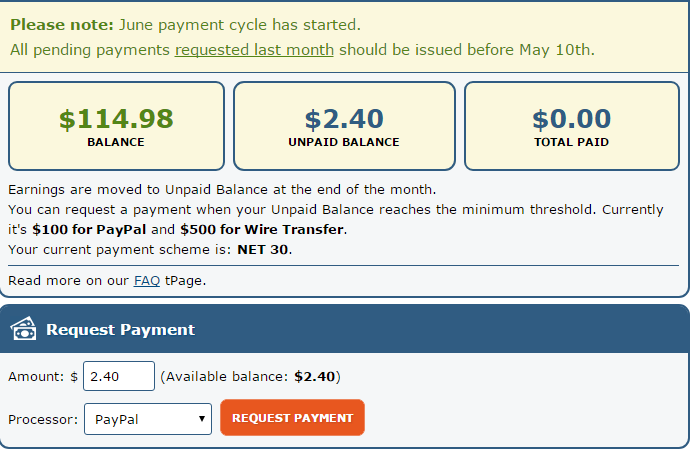Image resolution: width=696 pixels, height=454 pixels.
Task: Click the 'Processor:' label
Action: 43,419
